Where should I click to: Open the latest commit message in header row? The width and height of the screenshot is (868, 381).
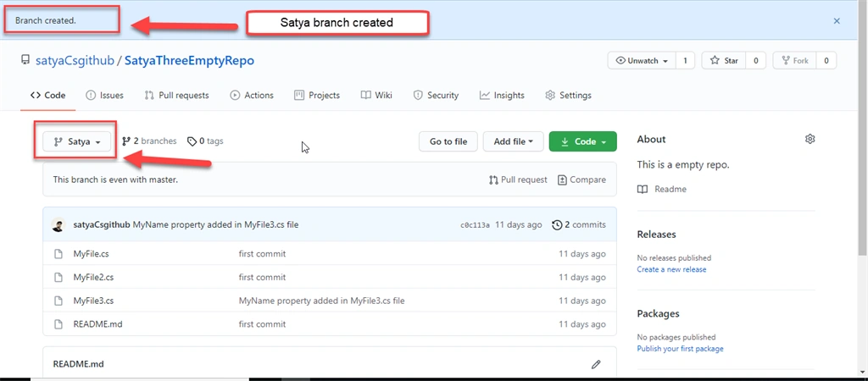click(216, 225)
